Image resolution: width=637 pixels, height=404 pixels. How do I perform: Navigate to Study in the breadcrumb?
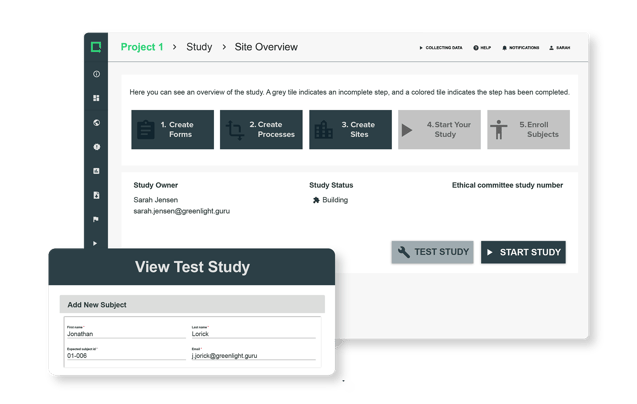coord(199,47)
